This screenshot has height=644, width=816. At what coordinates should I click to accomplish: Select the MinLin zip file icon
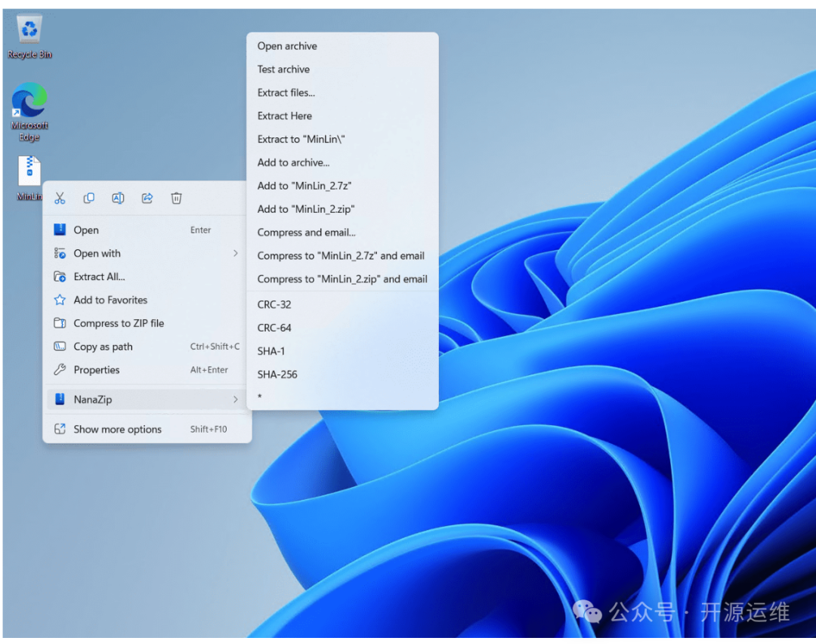pyautogui.click(x=29, y=178)
